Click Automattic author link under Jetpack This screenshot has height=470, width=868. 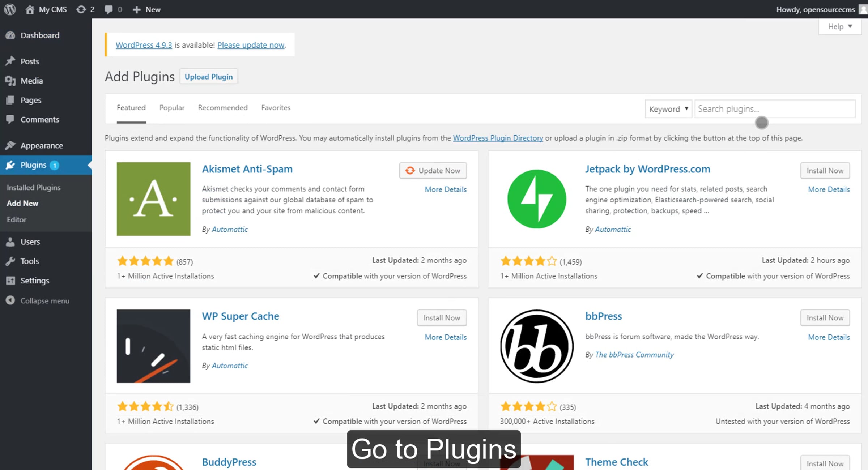coord(613,229)
